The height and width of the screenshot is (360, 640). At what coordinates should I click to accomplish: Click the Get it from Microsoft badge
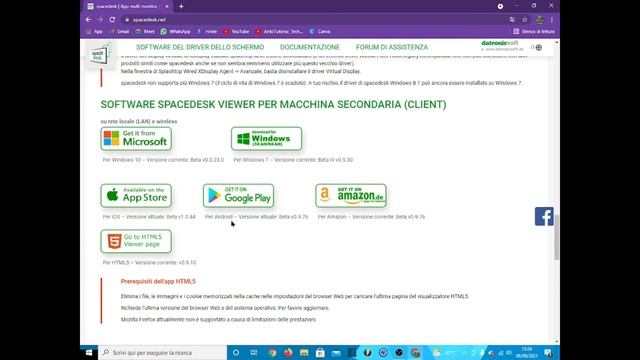(136, 139)
